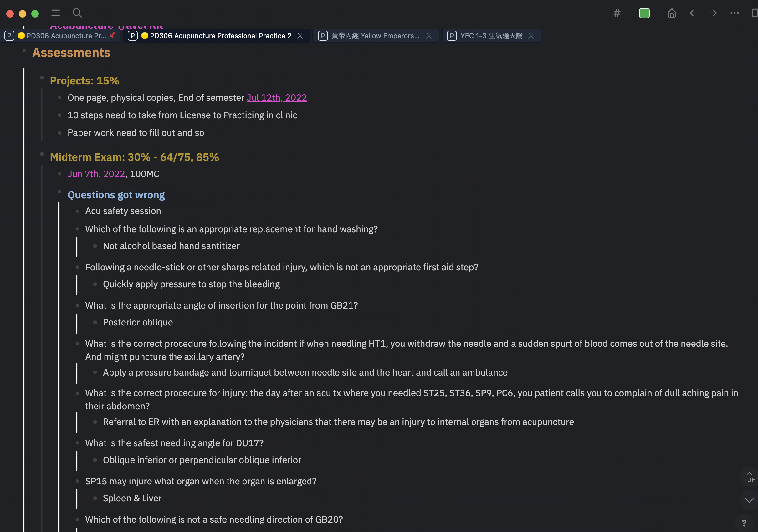Click the pin icon on the first PD306 tab

tap(112, 35)
